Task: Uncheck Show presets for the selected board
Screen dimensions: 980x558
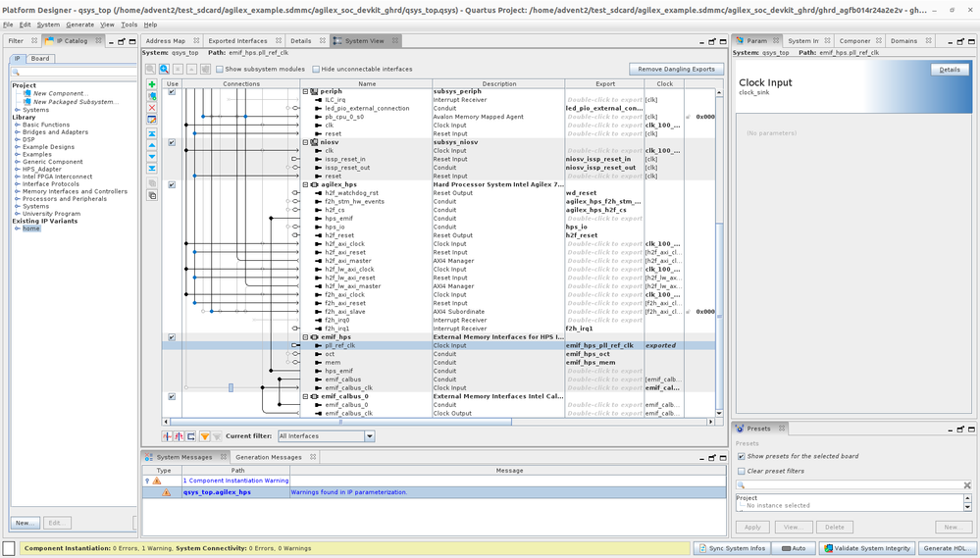Action: pos(742,456)
